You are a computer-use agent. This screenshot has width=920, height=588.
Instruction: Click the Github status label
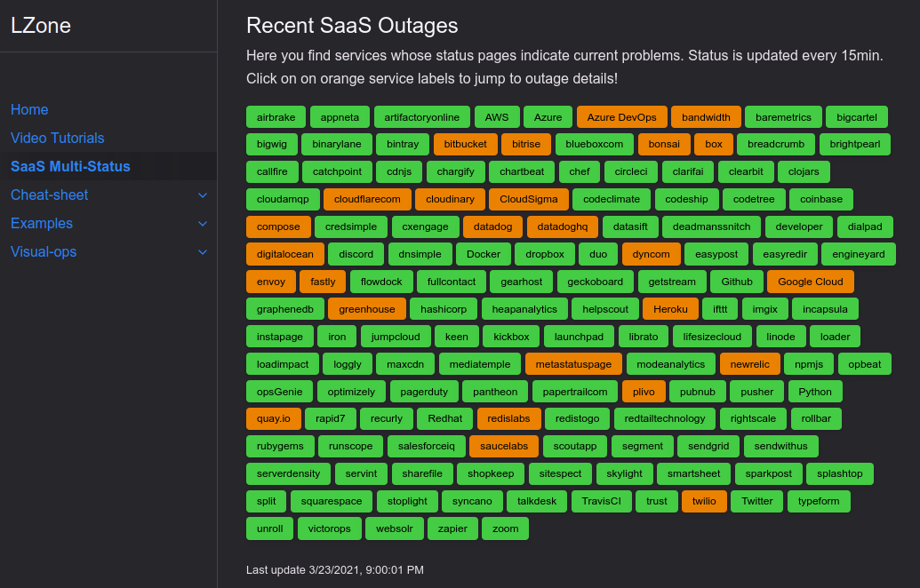coord(737,282)
